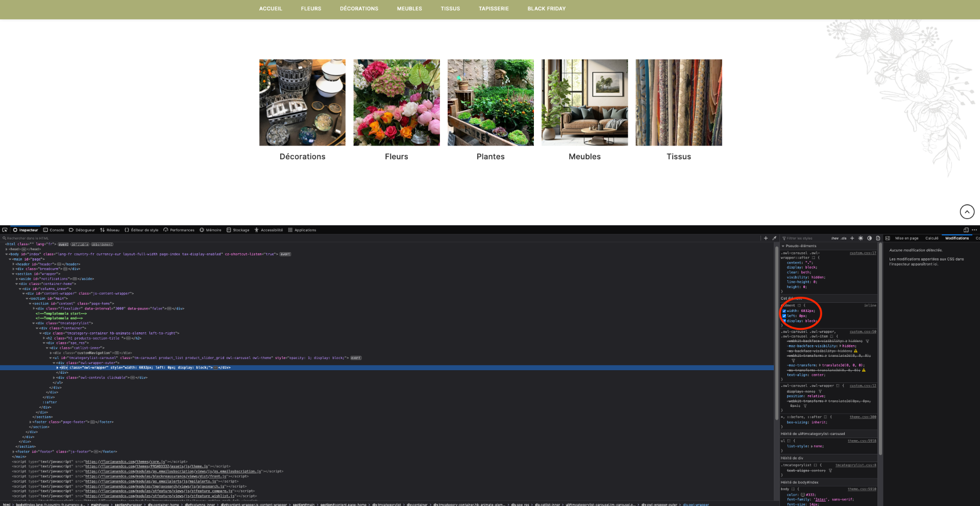Expand the head element node

(x=7, y=249)
